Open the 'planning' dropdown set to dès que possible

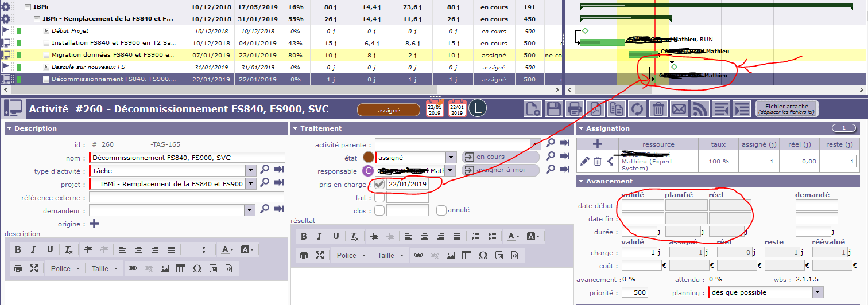[x=817, y=292]
